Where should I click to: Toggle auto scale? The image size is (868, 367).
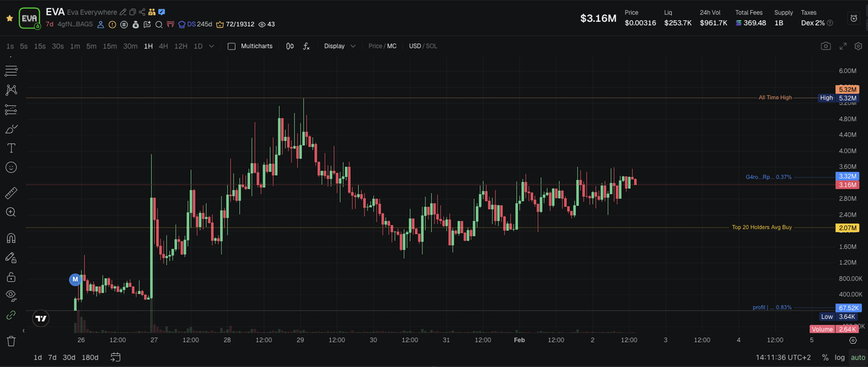pyautogui.click(x=857, y=358)
